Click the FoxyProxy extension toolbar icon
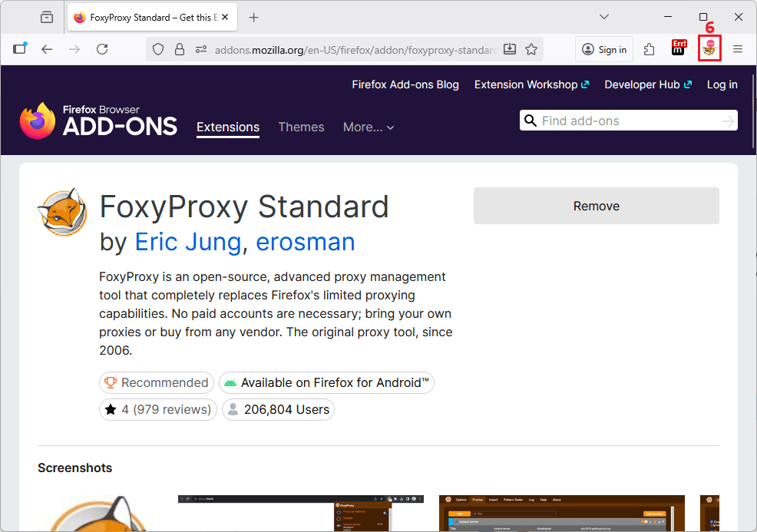This screenshot has height=532, width=757. click(709, 49)
